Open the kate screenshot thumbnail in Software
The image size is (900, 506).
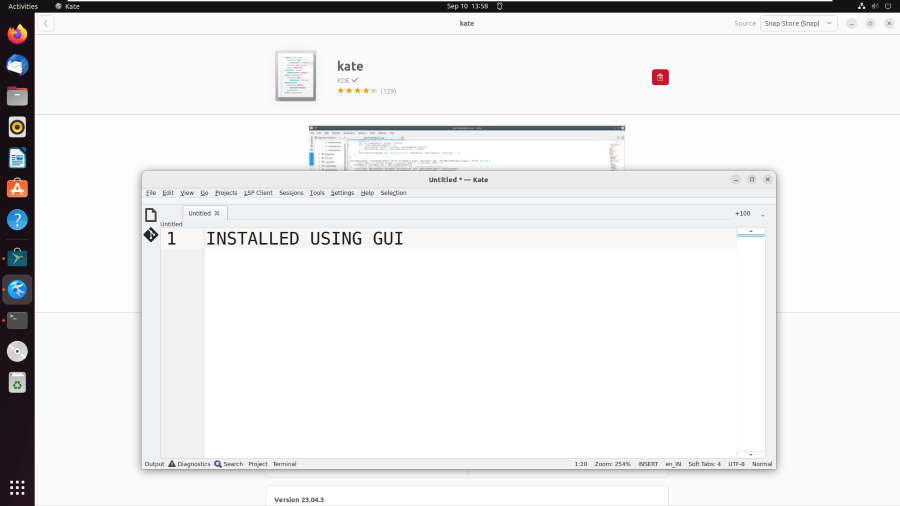point(467,149)
